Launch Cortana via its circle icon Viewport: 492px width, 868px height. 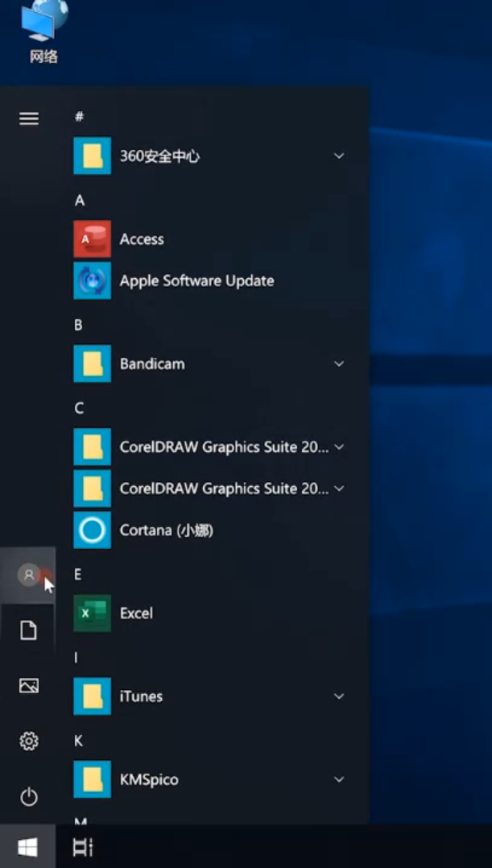93,530
